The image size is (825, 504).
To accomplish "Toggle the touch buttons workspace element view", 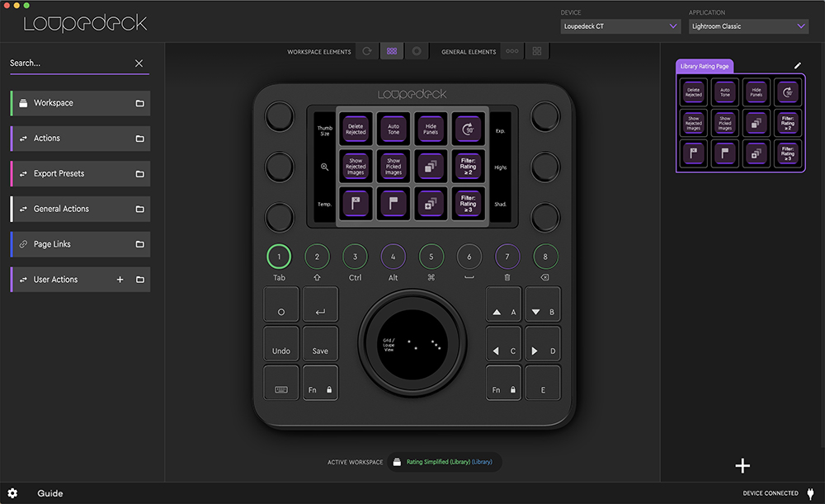I will tap(392, 51).
